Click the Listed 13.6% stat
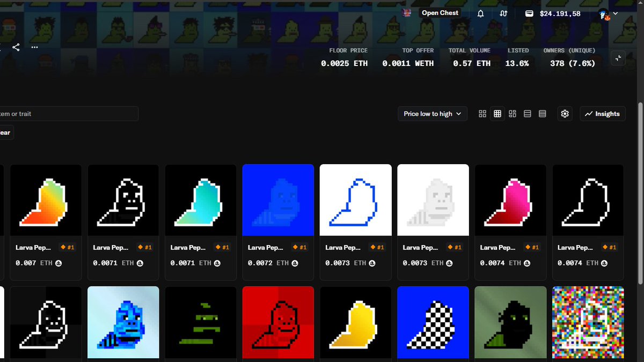 [x=517, y=57]
